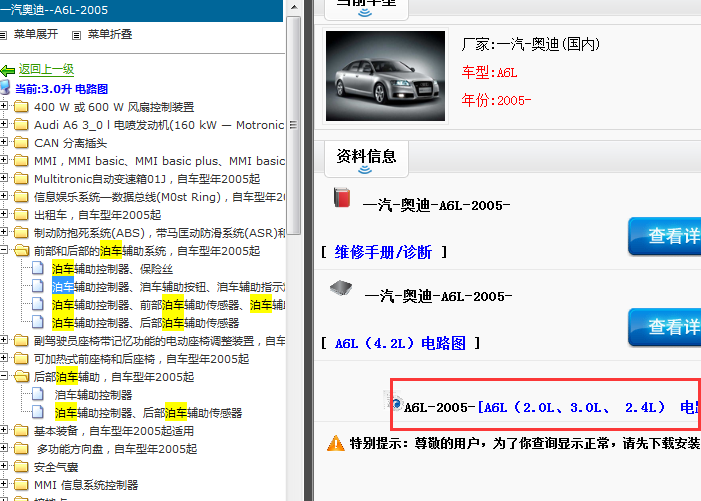Expand the CAN 分离插头 folder
The height and width of the screenshot is (501, 701).
point(4,142)
